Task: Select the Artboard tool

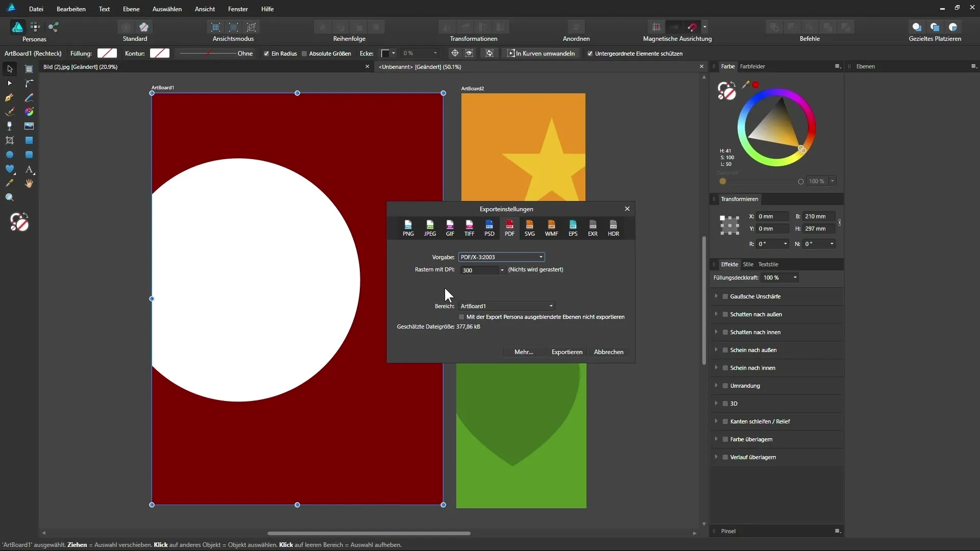Action: coord(29,69)
